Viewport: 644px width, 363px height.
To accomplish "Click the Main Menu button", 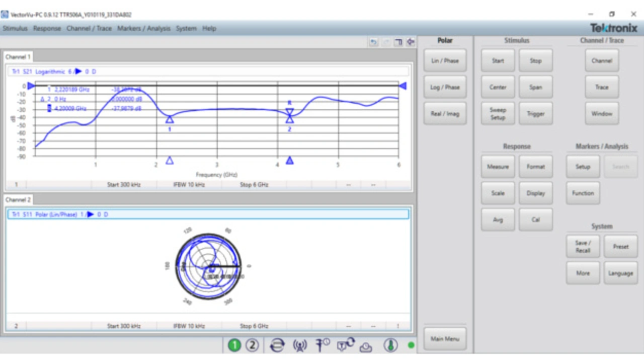I will [445, 339].
